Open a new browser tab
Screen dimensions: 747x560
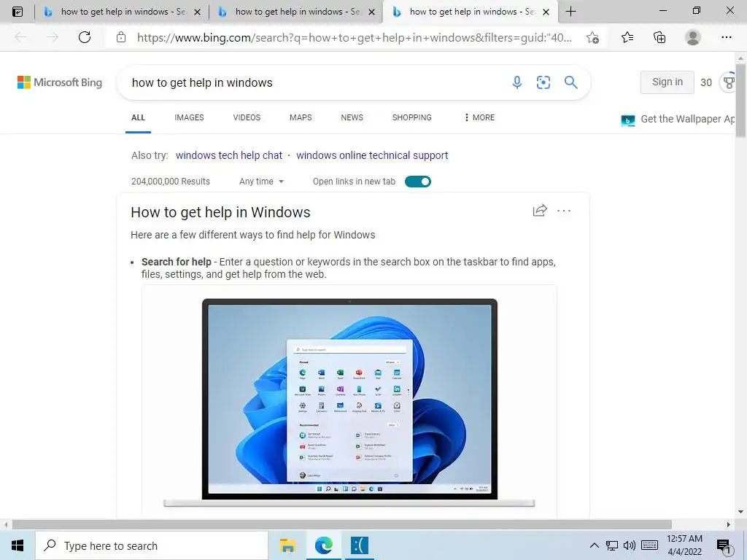coord(570,12)
